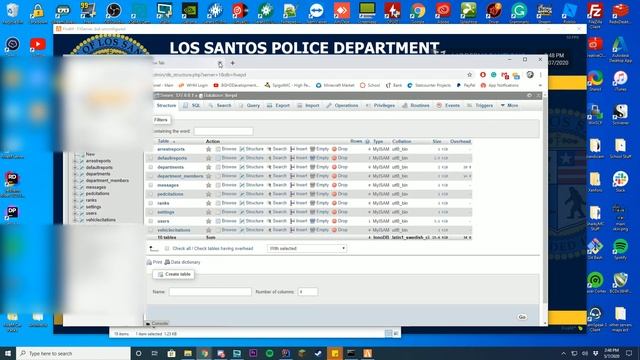Tick checkbox for settings table

coord(151,212)
